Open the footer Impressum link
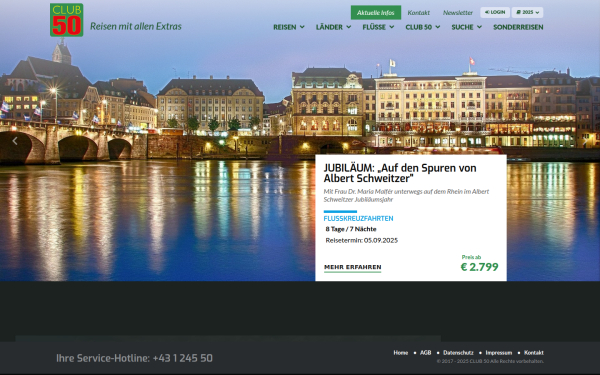This screenshot has height=375, width=600. [x=499, y=353]
